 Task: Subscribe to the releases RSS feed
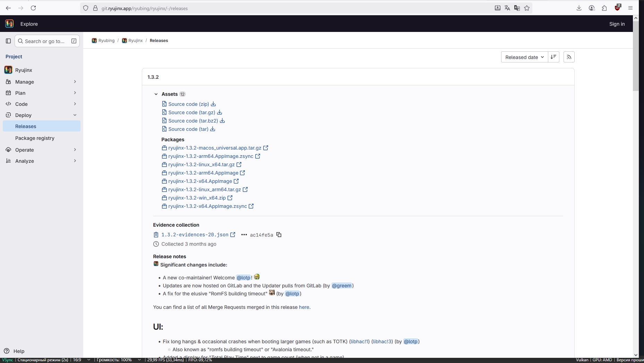coord(569,57)
